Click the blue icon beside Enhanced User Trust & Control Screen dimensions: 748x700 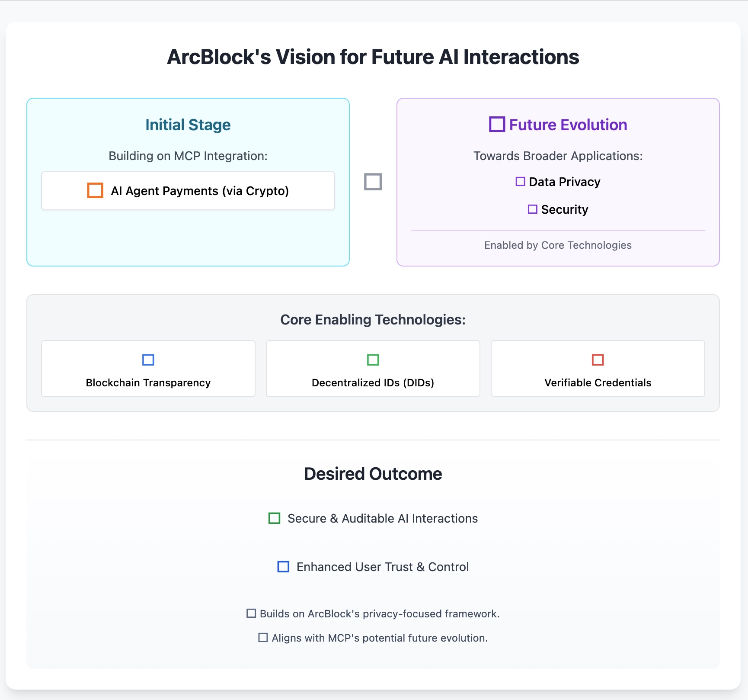coord(283,567)
